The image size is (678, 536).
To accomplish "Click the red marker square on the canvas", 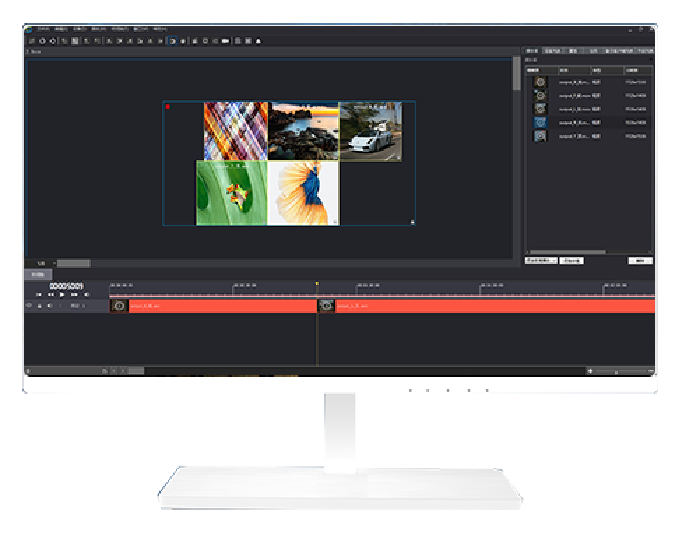I will point(168,106).
